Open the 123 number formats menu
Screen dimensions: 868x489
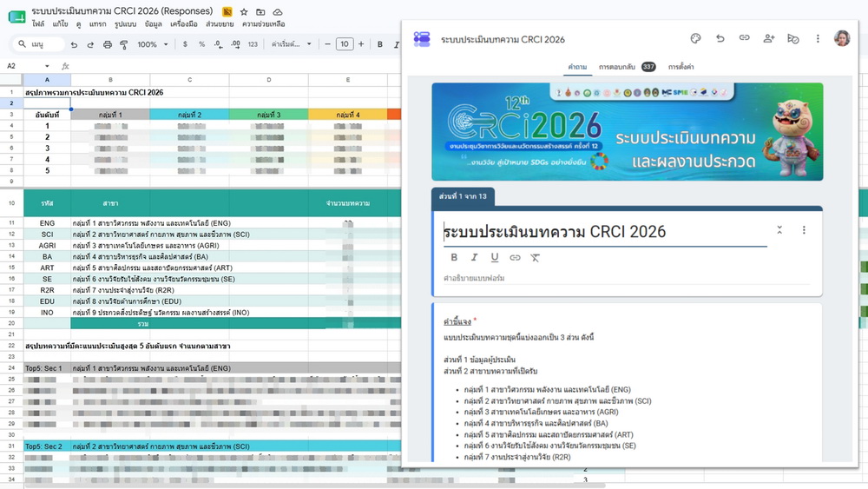pyautogui.click(x=253, y=44)
